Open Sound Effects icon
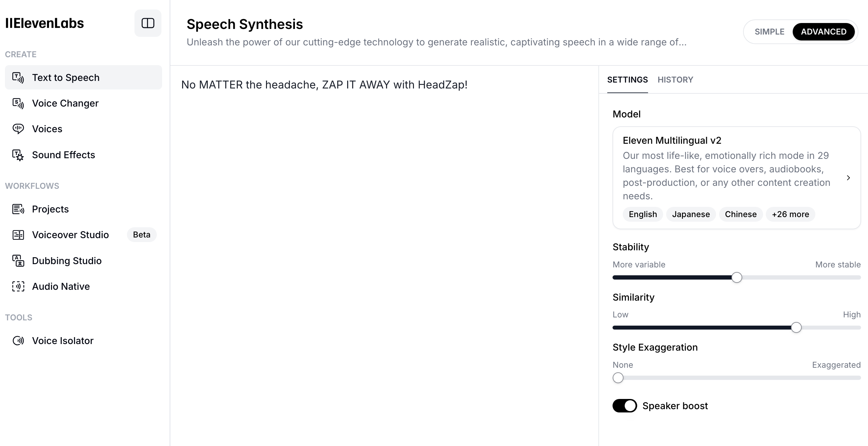This screenshot has width=868, height=446. point(18,155)
